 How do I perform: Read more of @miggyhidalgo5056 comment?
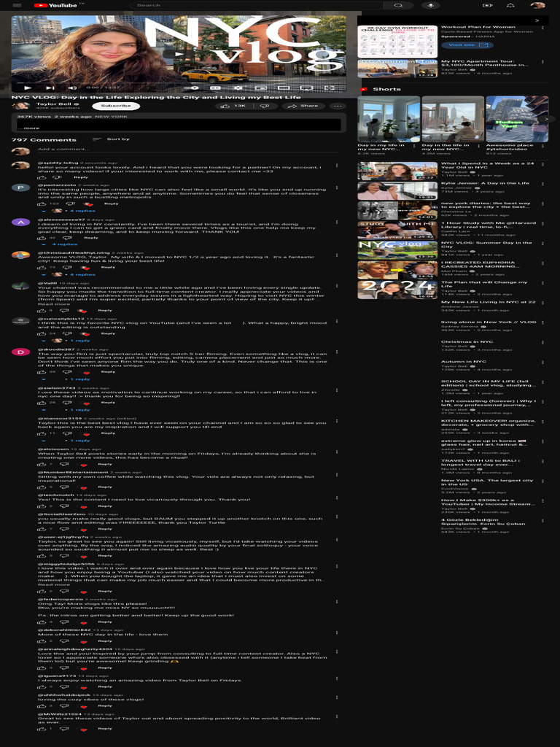53,584
